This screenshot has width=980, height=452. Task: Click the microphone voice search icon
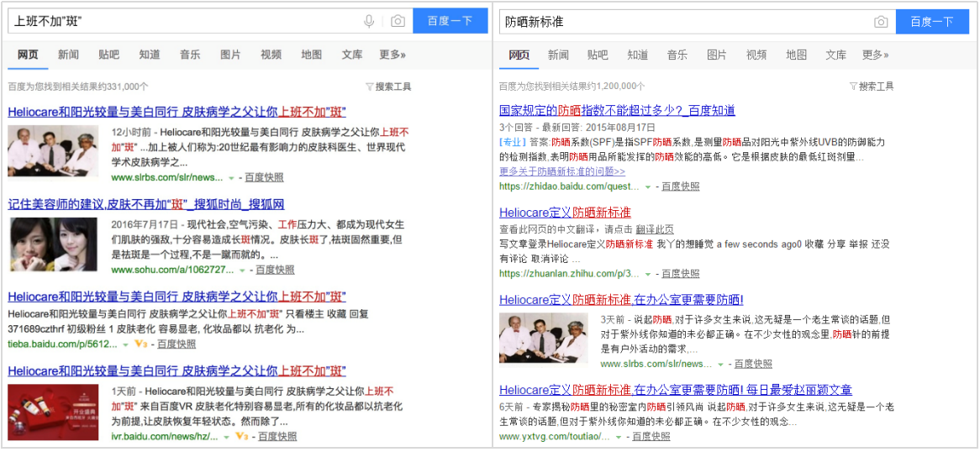369,21
